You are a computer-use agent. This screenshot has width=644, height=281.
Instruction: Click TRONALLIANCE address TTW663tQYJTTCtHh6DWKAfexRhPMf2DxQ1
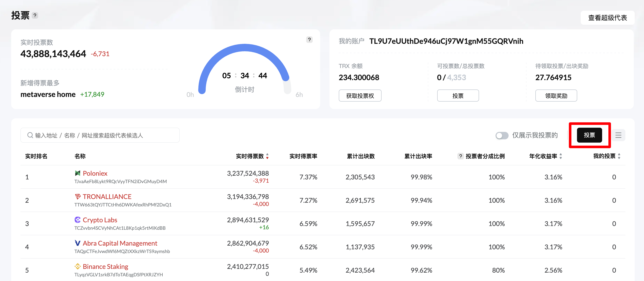(x=123, y=205)
